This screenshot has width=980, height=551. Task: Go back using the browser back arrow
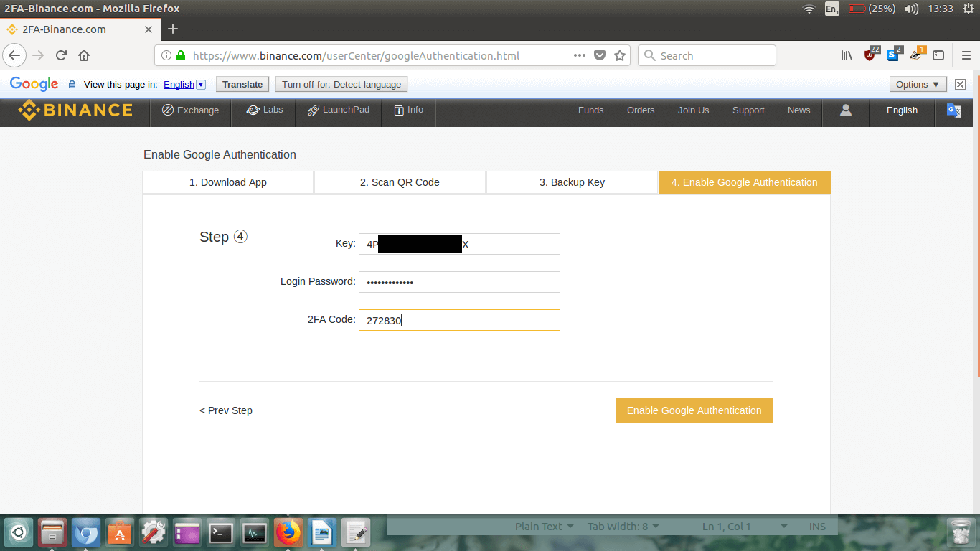pos(14,55)
